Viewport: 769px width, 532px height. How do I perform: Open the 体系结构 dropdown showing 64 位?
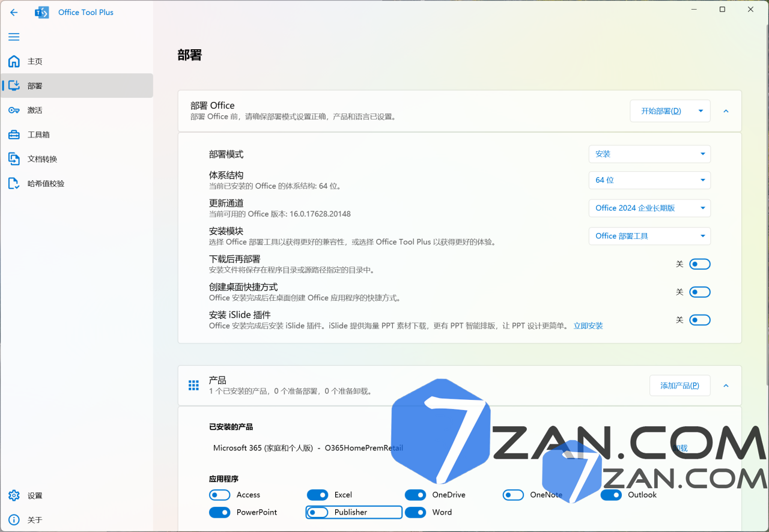[x=649, y=180]
